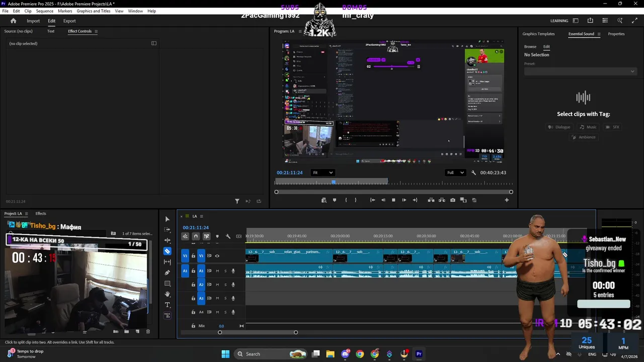The height and width of the screenshot is (362, 644).
Task: Click Go to Out point button
Action: (x=415, y=200)
